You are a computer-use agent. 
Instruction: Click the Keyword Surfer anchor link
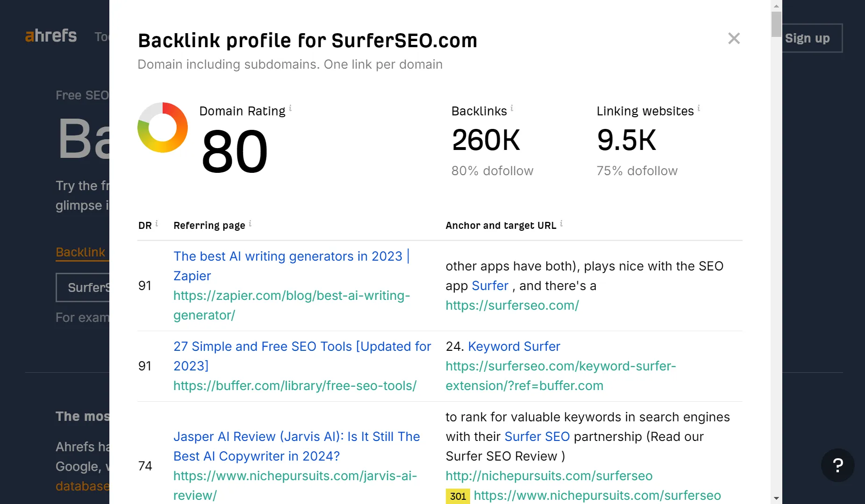(514, 347)
